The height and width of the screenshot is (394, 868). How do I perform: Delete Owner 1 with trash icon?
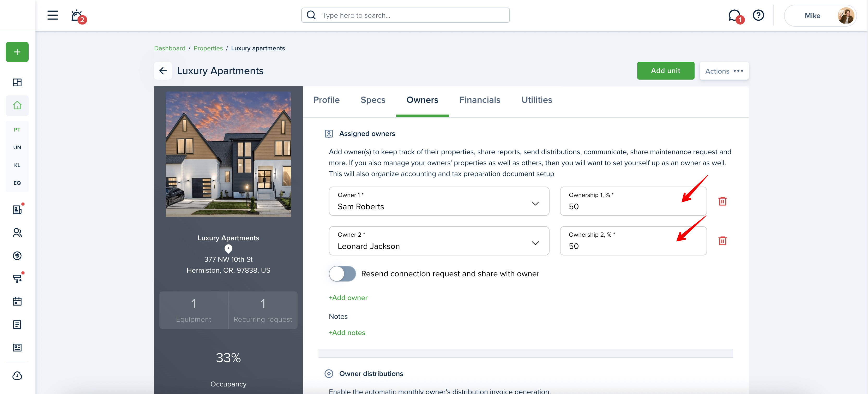coord(722,201)
